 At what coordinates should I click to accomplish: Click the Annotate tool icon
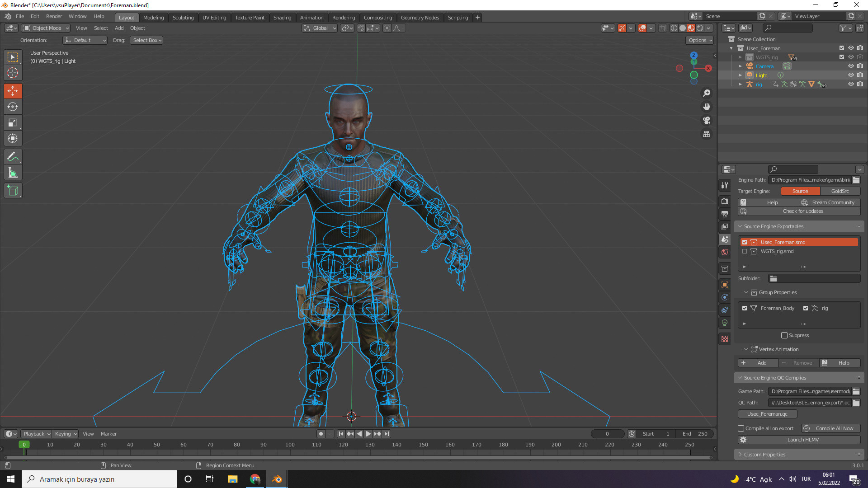[13, 156]
